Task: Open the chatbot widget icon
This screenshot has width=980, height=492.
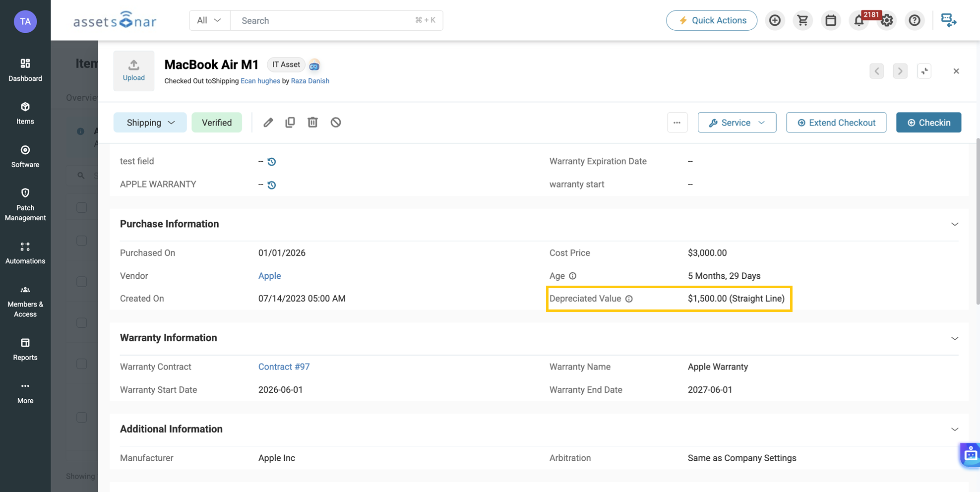Action: (x=970, y=454)
